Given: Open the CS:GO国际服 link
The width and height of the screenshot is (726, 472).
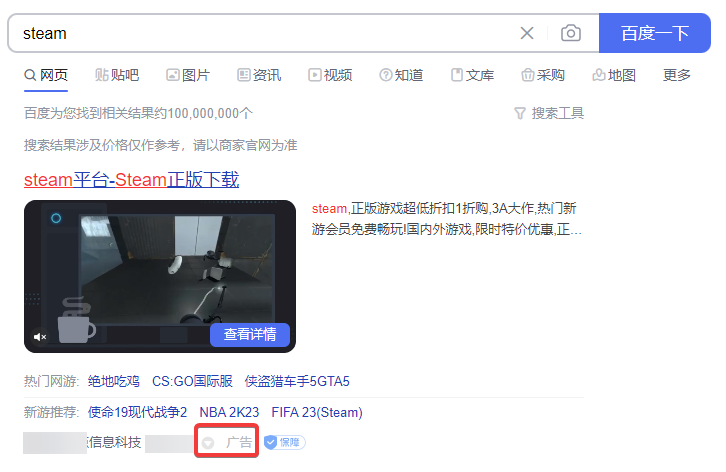Looking at the screenshot, I should pos(192,381).
